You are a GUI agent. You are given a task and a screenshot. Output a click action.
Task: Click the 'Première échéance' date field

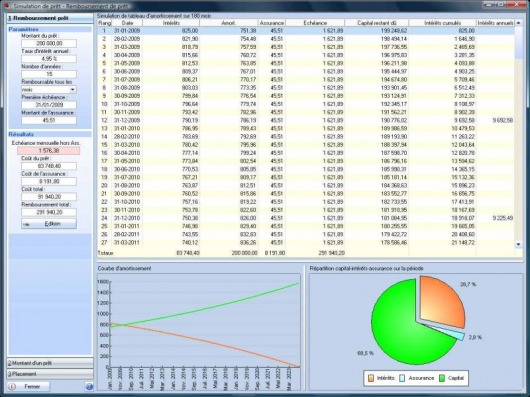(49, 105)
